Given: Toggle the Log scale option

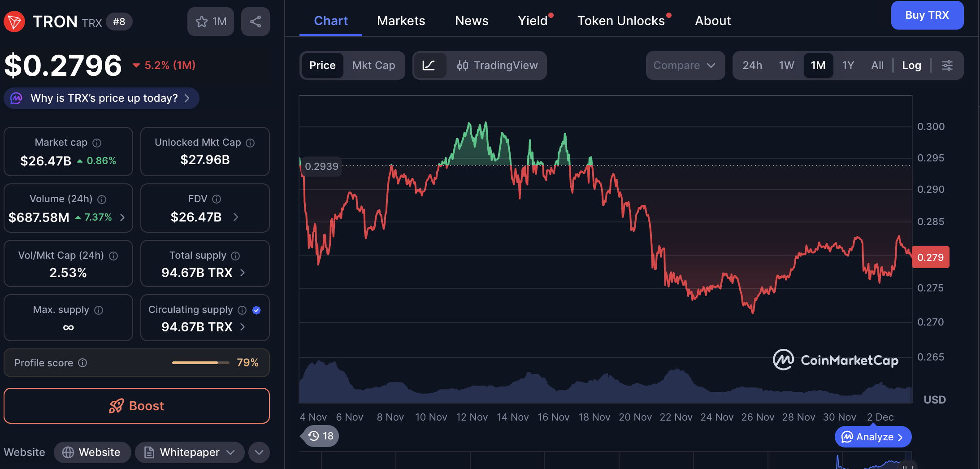Looking at the screenshot, I should click(911, 65).
